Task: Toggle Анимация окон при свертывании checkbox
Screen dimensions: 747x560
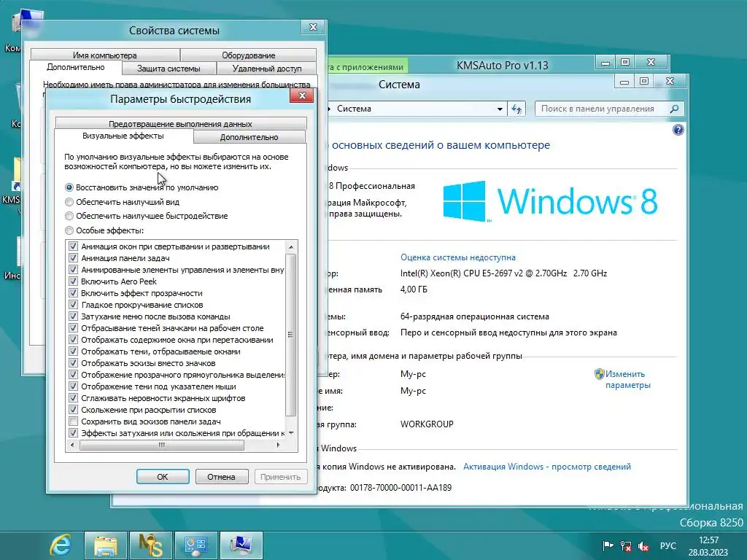Action: (x=73, y=246)
